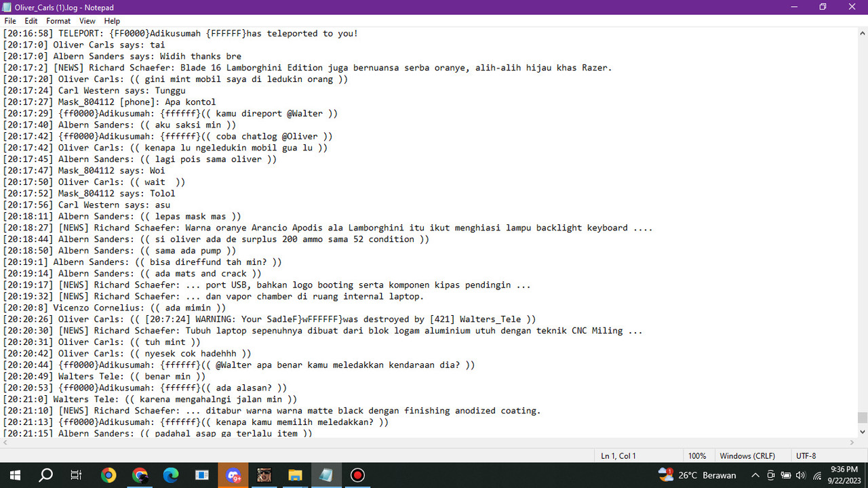Open the first Chrome icon in the taskbar
Image resolution: width=868 pixels, height=488 pixels.
[108, 475]
